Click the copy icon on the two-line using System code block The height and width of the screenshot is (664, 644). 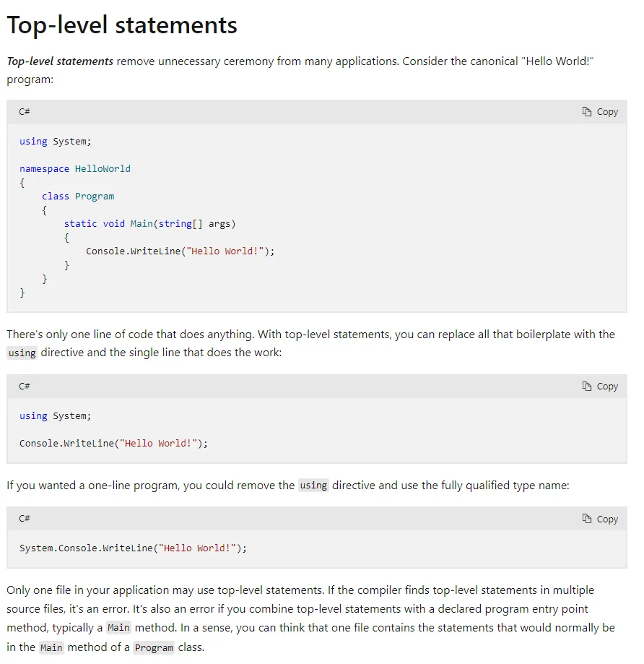[587, 387]
